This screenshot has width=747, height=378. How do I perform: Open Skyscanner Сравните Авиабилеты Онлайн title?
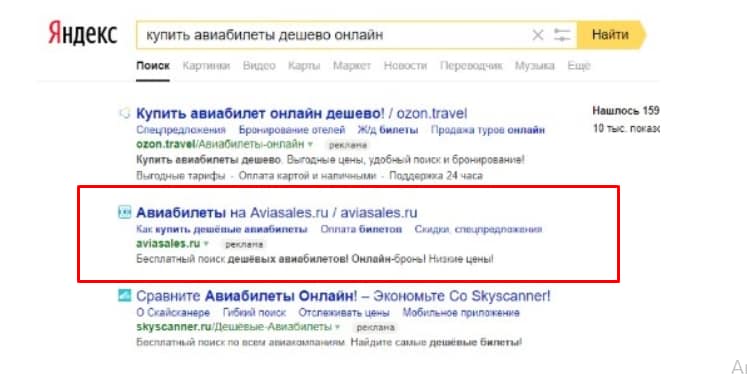click(x=343, y=296)
